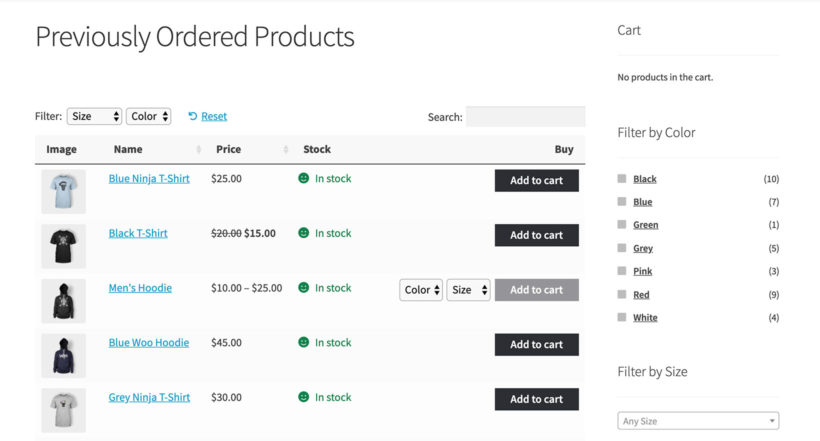Screen dimensions: 820x441
Task: Click the Black color filter link
Action: [645, 179]
